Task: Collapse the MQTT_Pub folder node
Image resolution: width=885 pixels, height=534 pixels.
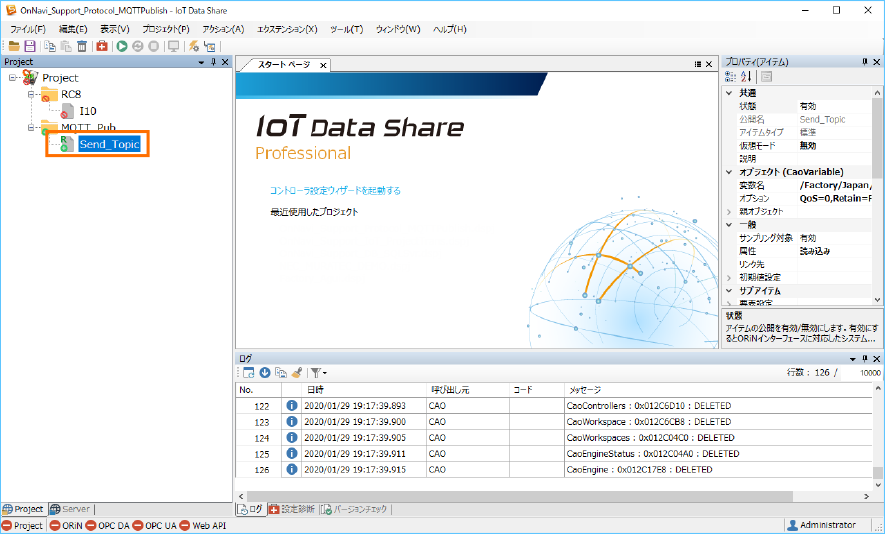Action: (x=32, y=128)
